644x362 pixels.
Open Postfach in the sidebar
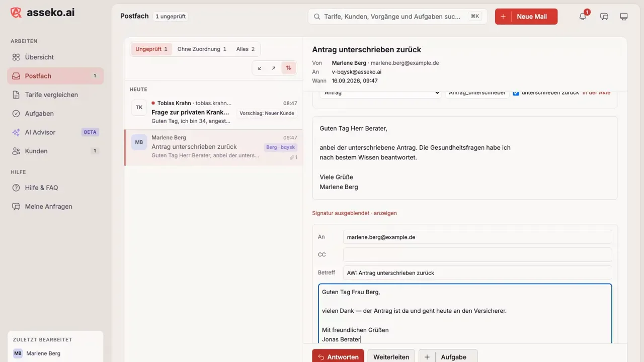click(x=55, y=76)
